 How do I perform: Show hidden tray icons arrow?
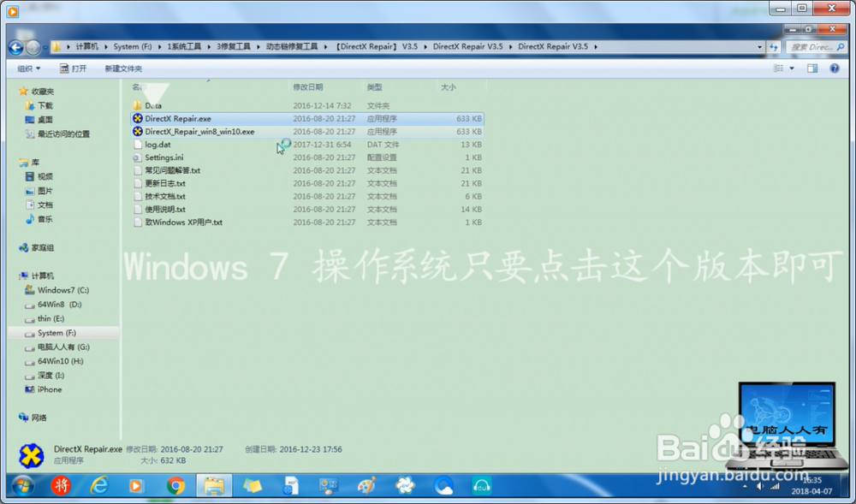(746, 486)
